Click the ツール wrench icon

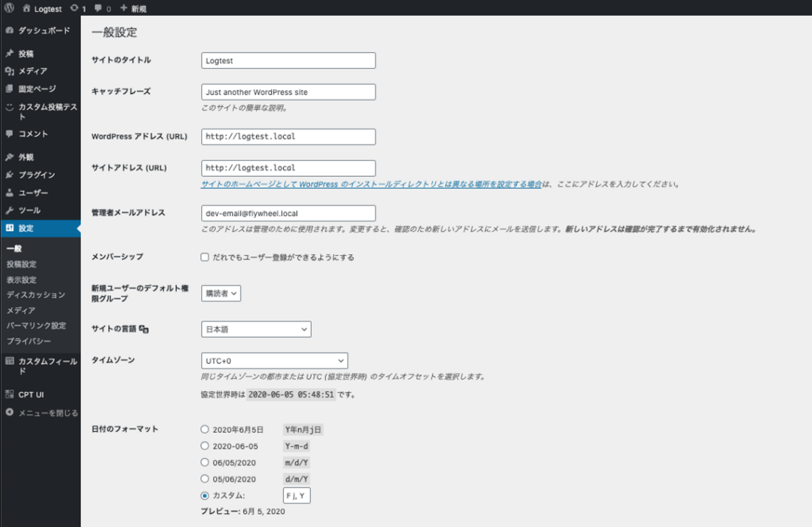pyautogui.click(x=10, y=210)
